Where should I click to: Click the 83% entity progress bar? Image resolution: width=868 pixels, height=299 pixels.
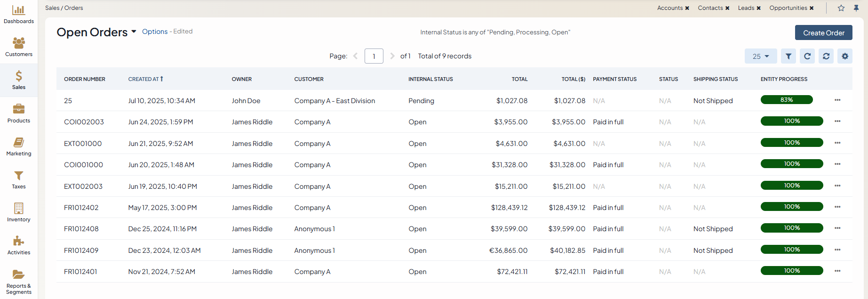(787, 100)
